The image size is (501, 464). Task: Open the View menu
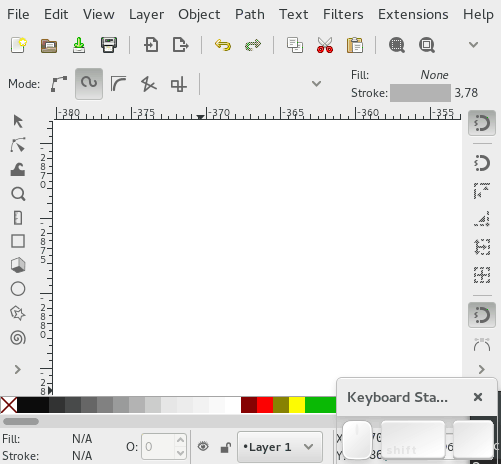click(x=99, y=14)
